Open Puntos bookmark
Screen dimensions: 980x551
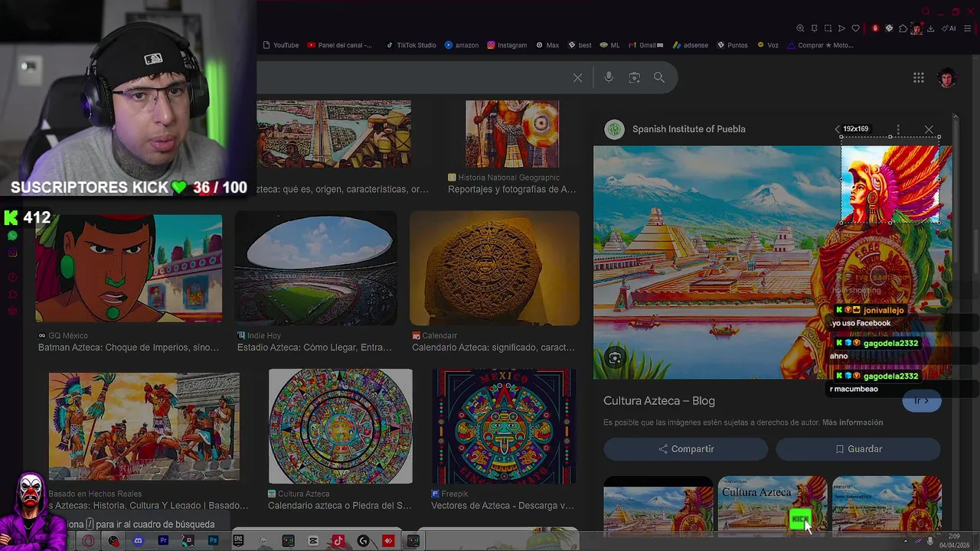coord(732,45)
